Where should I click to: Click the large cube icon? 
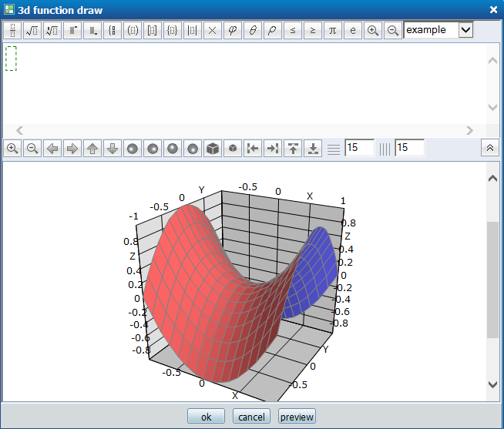[x=213, y=149]
